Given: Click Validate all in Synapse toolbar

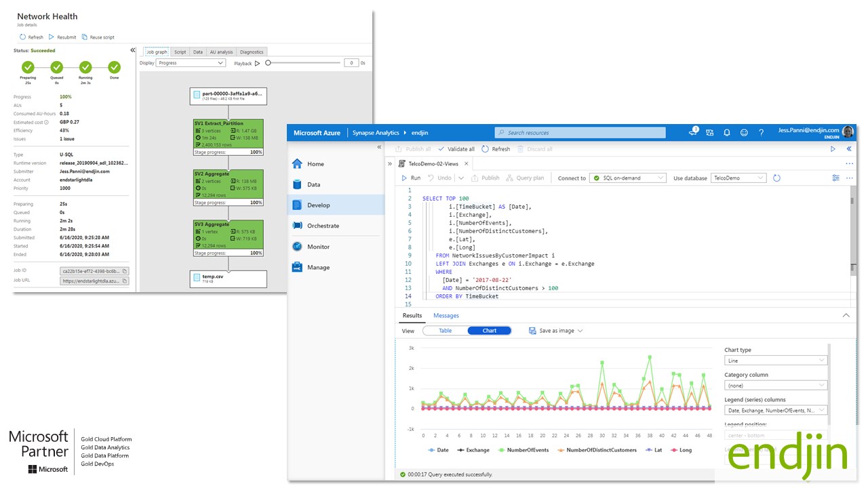Looking at the screenshot, I should pos(456,149).
